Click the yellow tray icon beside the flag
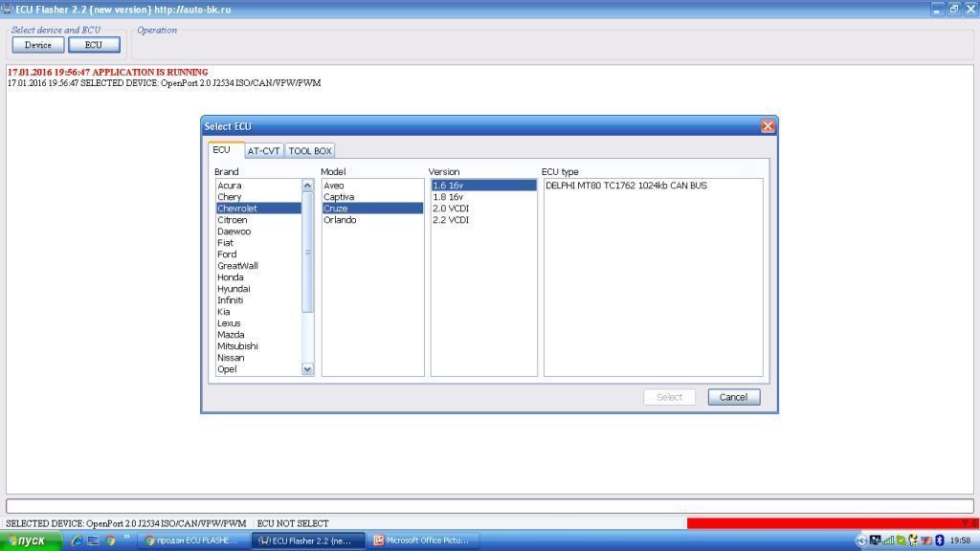The height and width of the screenshot is (551, 980). tap(913, 541)
